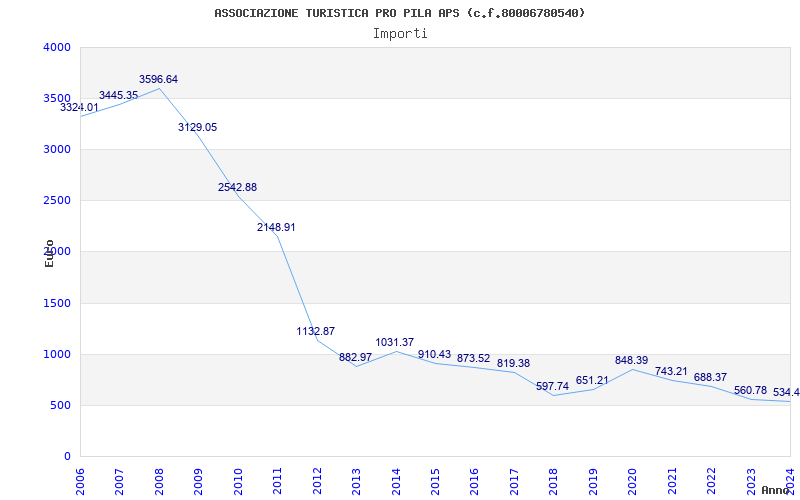Click the 560.78 data label
The image size is (800, 500).
[750, 390]
